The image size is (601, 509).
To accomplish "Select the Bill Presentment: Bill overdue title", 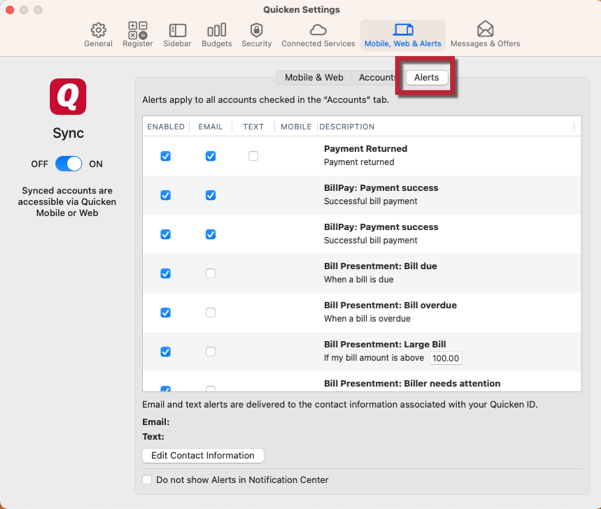I will pyautogui.click(x=391, y=305).
